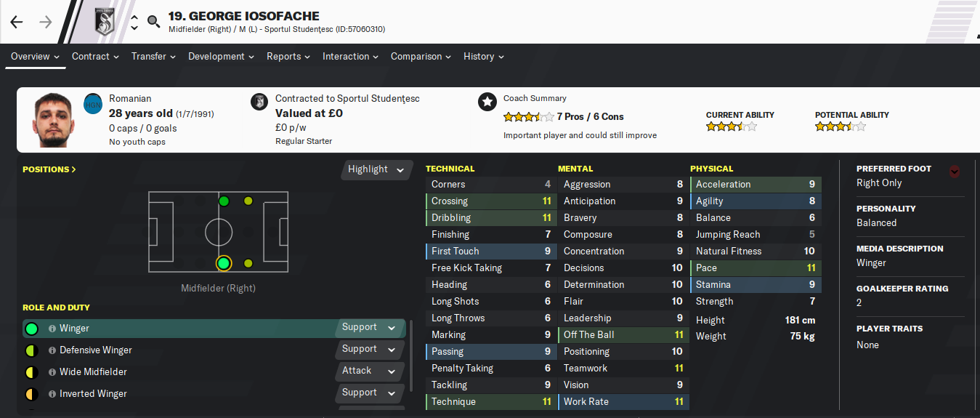Select the Wide Midfielder role indicator
980x418 pixels.
[x=31, y=372]
